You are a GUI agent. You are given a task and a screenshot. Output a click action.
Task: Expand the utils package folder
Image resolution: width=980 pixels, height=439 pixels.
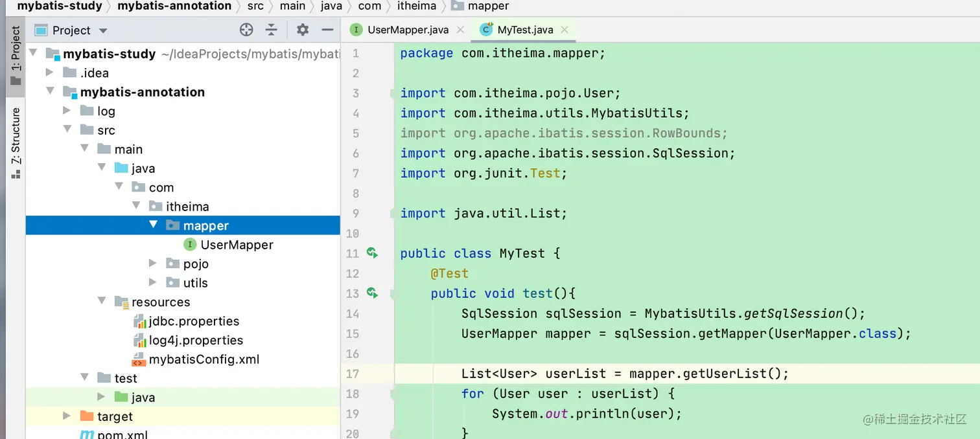[153, 282]
